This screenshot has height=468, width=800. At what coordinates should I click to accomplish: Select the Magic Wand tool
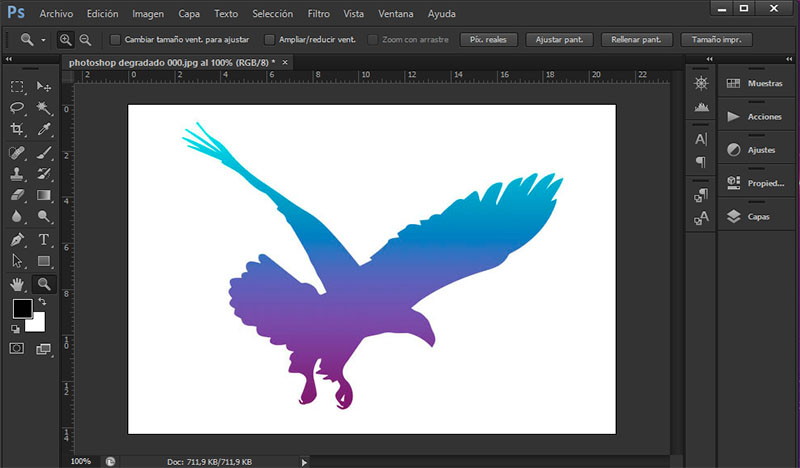(44, 108)
